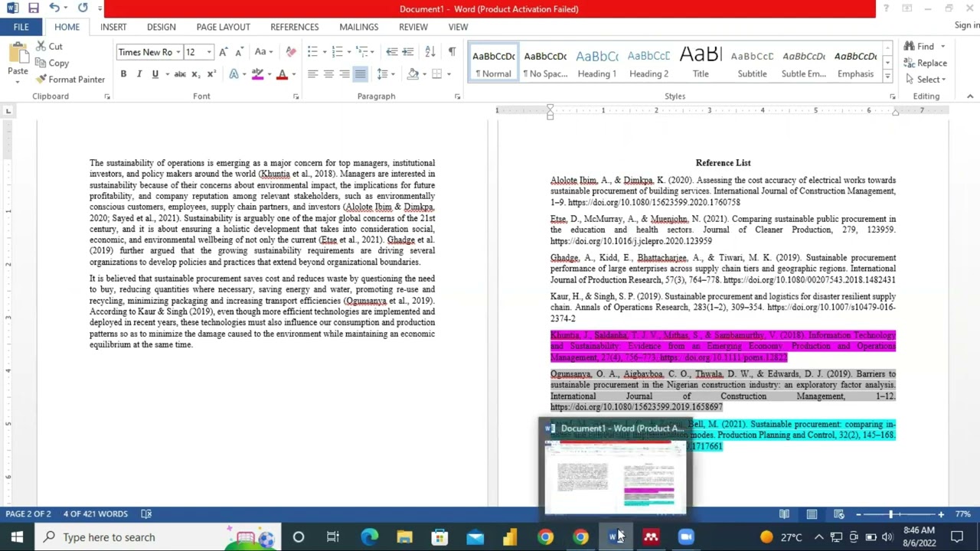The height and width of the screenshot is (551, 980).
Task: Toggle italic formatting
Action: tap(139, 74)
